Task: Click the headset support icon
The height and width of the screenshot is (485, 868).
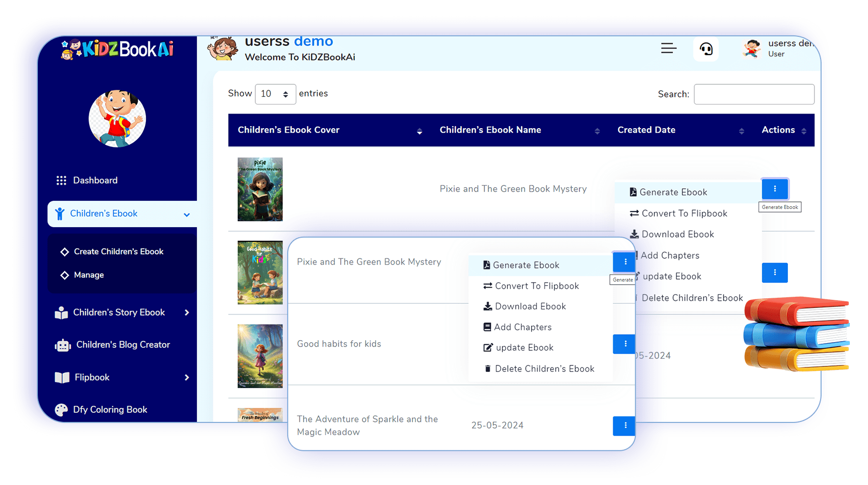Action: click(706, 49)
